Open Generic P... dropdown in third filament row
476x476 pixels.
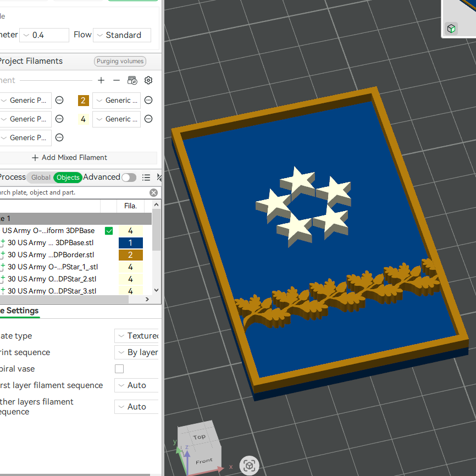tap(25, 138)
